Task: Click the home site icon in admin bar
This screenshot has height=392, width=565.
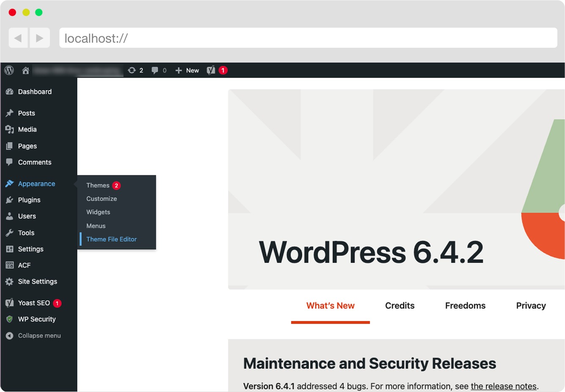Action: (x=26, y=71)
